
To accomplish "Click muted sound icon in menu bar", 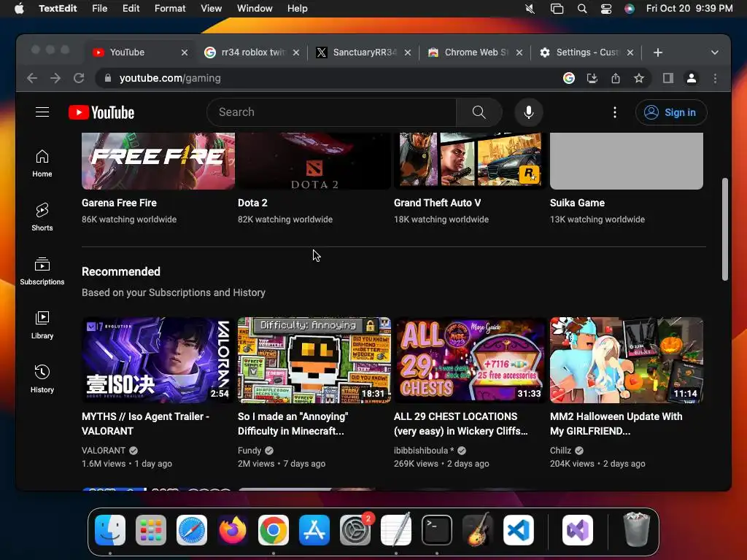I will (530, 9).
